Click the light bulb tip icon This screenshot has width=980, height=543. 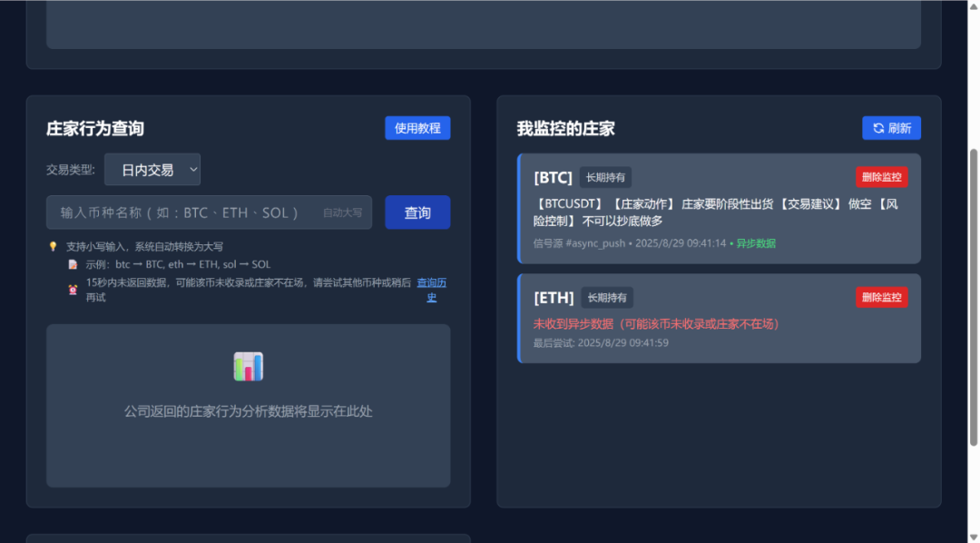pyautogui.click(x=54, y=246)
